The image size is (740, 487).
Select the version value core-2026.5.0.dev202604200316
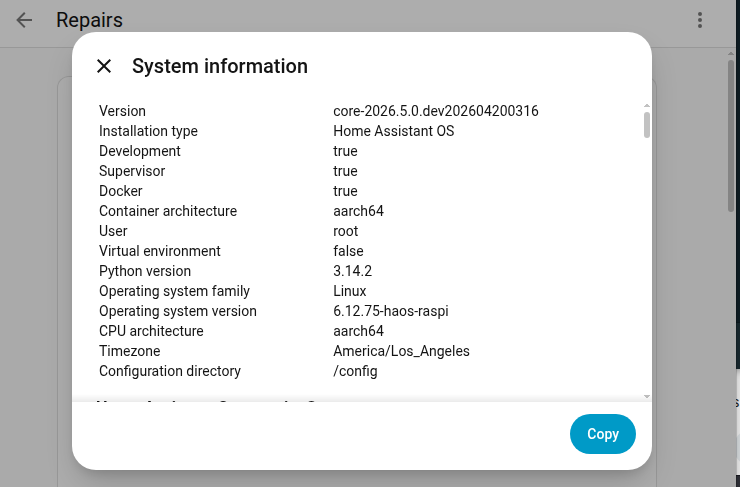(x=436, y=111)
